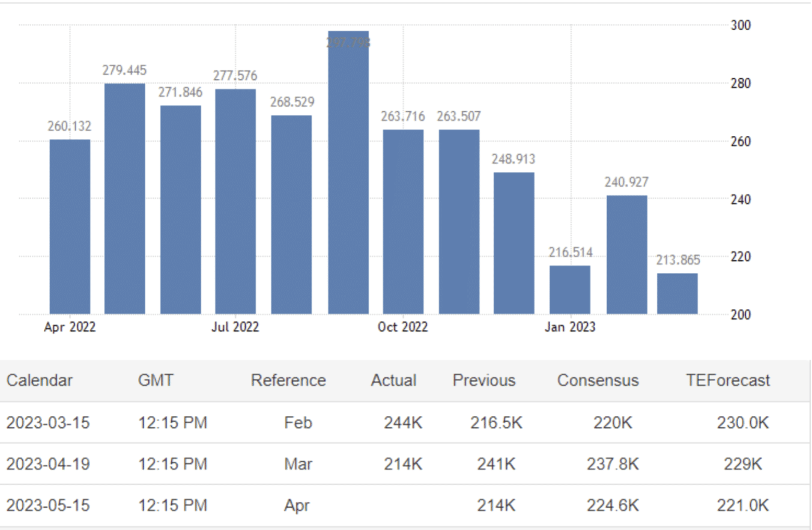Image resolution: width=812 pixels, height=530 pixels.
Task: Click the 240.927 bar
Action: pos(627,254)
